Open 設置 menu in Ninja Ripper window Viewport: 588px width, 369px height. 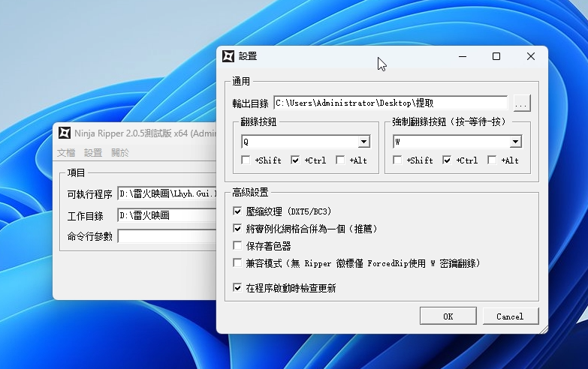(93, 153)
